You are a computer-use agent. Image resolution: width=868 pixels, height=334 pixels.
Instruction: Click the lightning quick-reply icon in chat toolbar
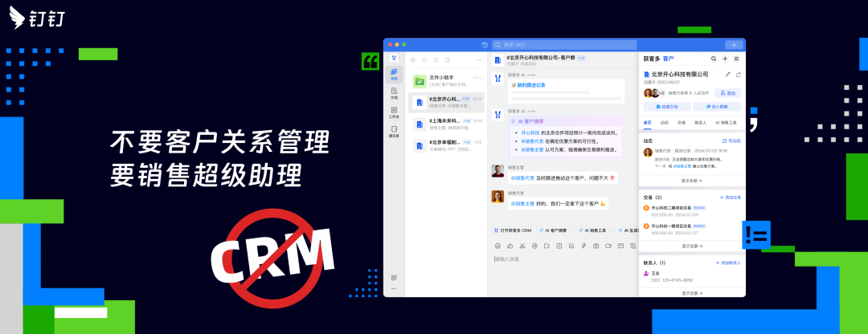583,246
